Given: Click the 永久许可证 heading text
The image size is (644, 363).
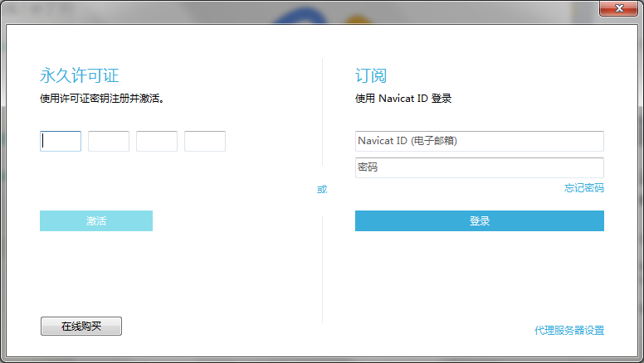Looking at the screenshot, I should click(x=80, y=75).
